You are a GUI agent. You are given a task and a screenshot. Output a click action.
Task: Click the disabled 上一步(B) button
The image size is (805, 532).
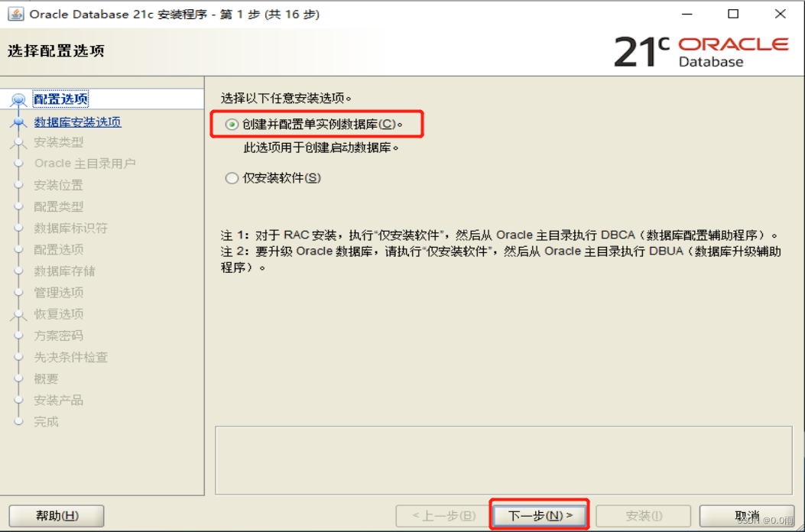pyautogui.click(x=443, y=516)
